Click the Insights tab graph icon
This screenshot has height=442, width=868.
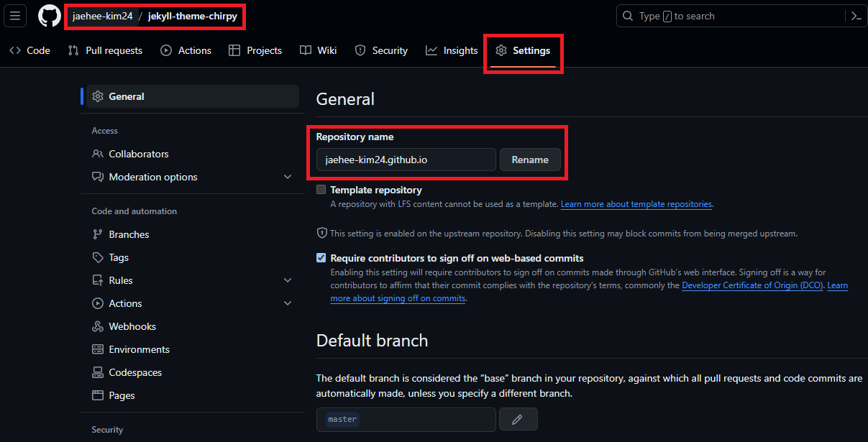coord(431,50)
